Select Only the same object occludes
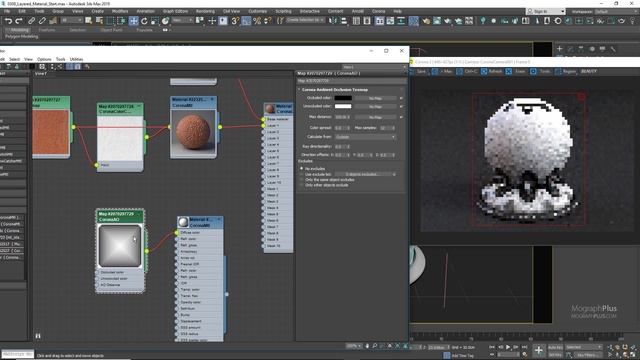 (302, 180)
